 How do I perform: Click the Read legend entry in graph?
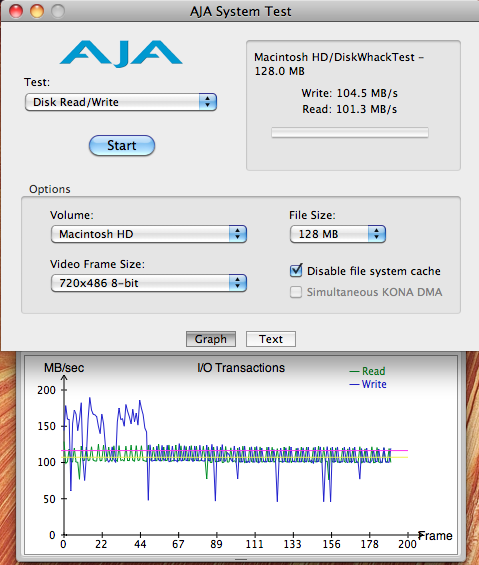367,371
